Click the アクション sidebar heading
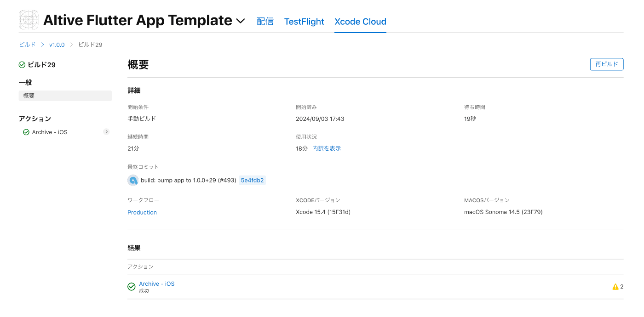Viewport: 644px width, 317px height. pos(35,119)
